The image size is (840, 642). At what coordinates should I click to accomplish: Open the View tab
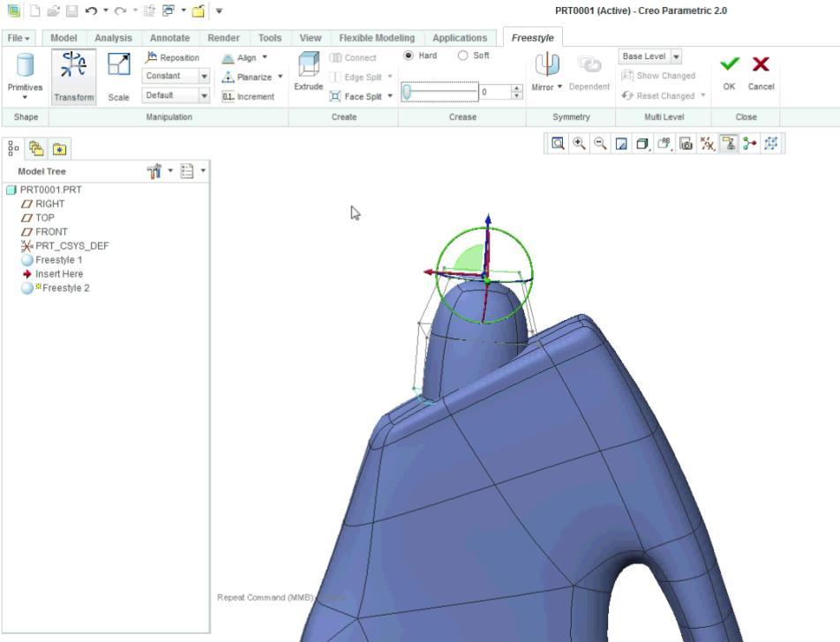click(x=311, y=38)
